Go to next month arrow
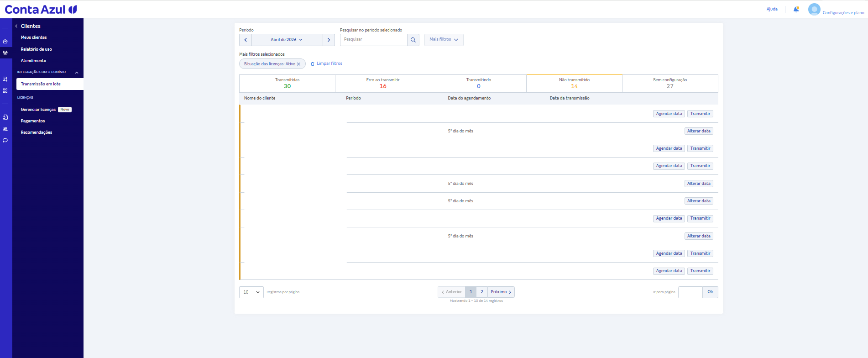Image resolution: width=868 pixels, height=358 pixels. coord(329,40)
